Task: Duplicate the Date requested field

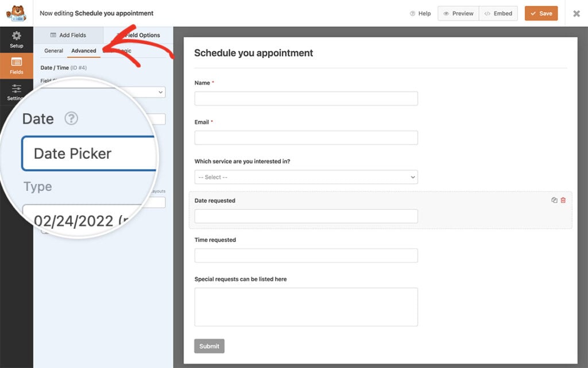Action: (x=554, y=200)
